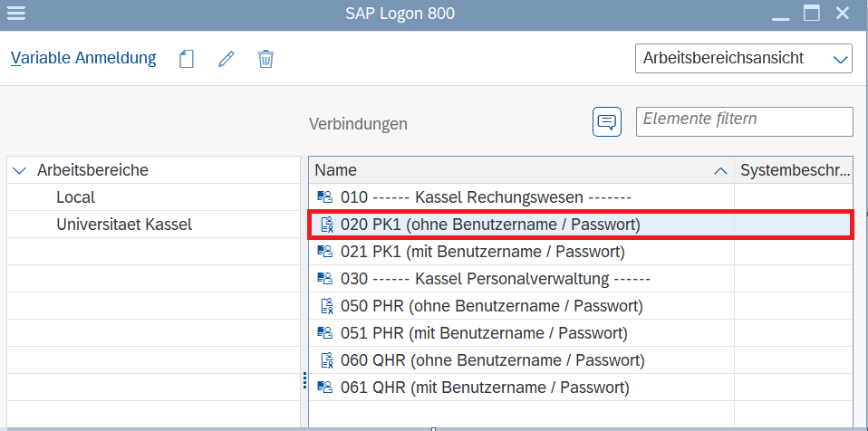Image resolution: width=868 pixels, height=431 pixels.
Task: Click the icon of entry 051 PHR
Action: [324, 333]
